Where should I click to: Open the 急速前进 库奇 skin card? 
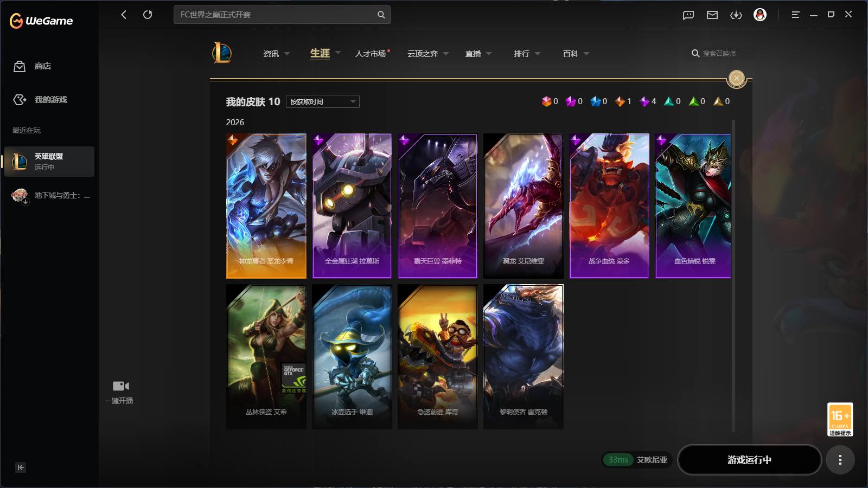click(438, 357)
